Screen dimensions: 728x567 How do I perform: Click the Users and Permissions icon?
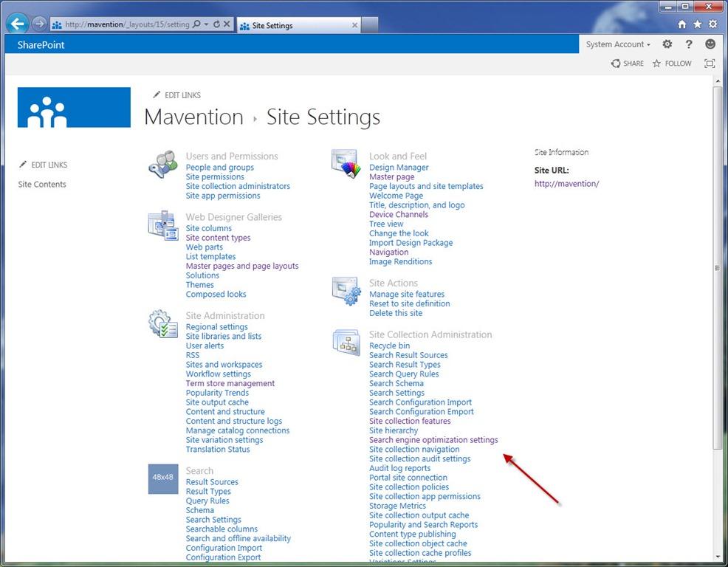pyautogui.click(x=163, y=165)
